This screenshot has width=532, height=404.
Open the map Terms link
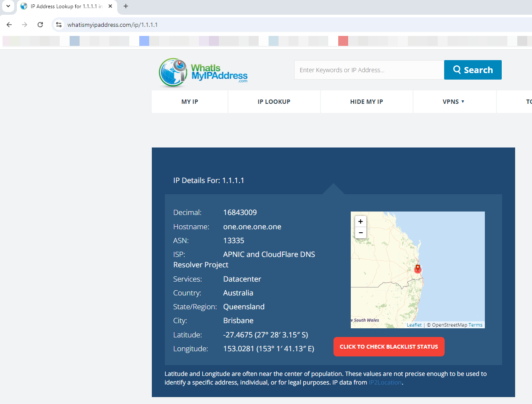point(475,325)
